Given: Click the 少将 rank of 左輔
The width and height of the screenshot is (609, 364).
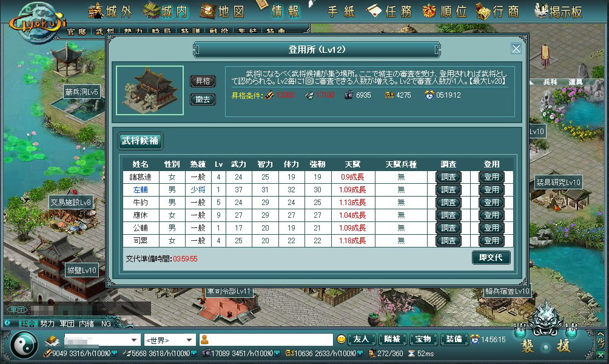Looking at the screenshot, I should pos(198,190).
